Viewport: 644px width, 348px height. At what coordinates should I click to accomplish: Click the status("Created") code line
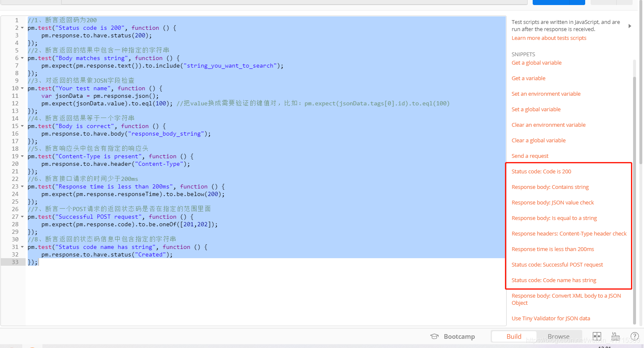point(107,254)
